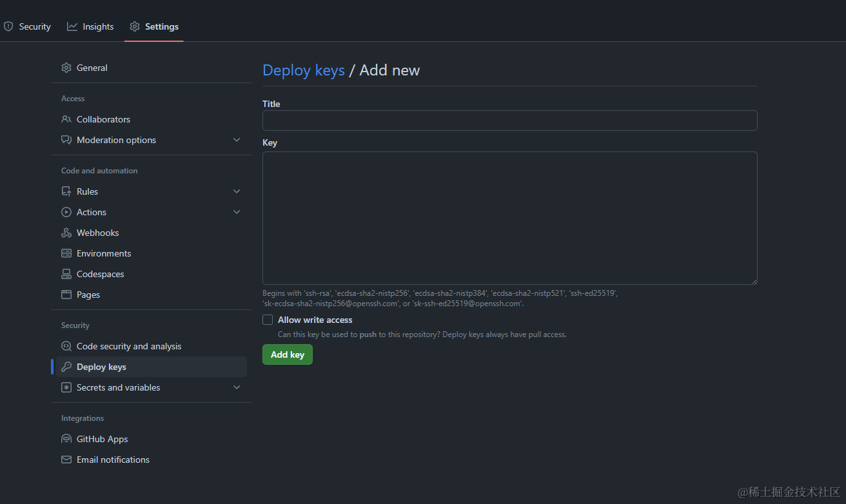The image size is (846, 504).
Task: Click the Integrations section heading
Action: (83, 418)
